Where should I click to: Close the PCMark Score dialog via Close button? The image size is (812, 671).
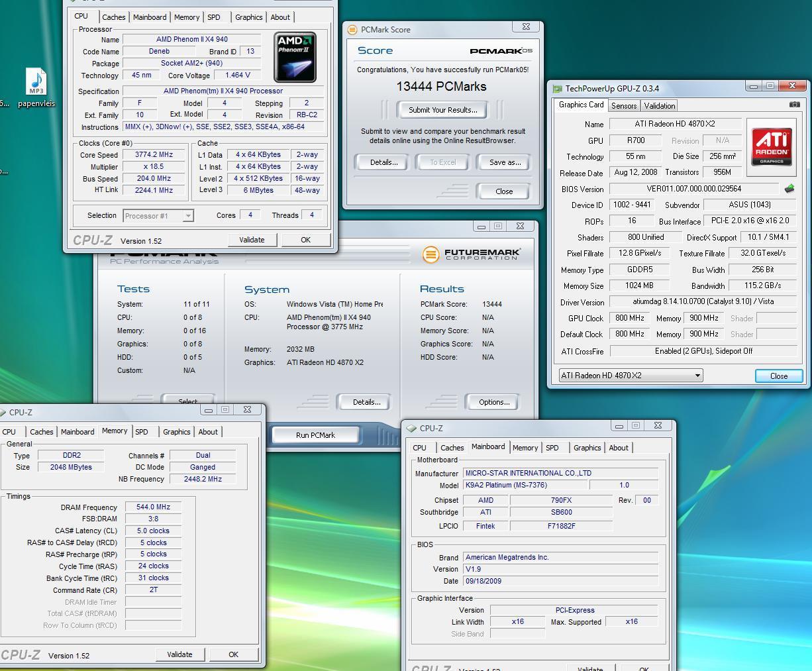pyautogui.click(x=504, y=191)
